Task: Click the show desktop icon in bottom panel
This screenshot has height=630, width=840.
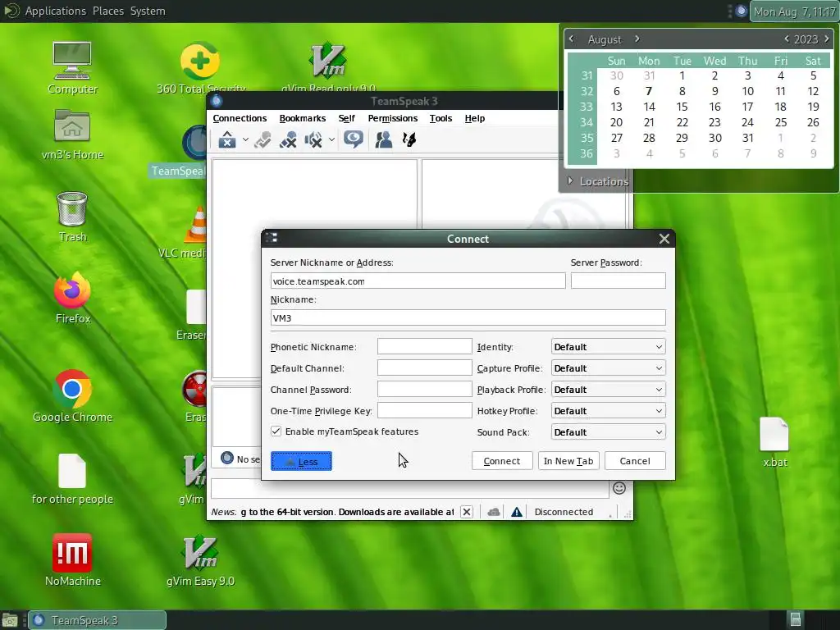Action: point(10,620)
